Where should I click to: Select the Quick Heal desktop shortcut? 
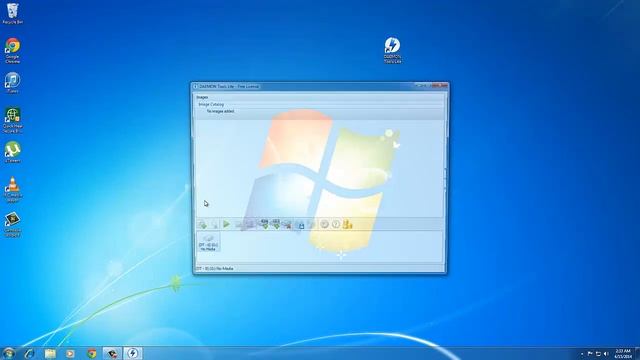pyautogui.click(x=13, y=120)
